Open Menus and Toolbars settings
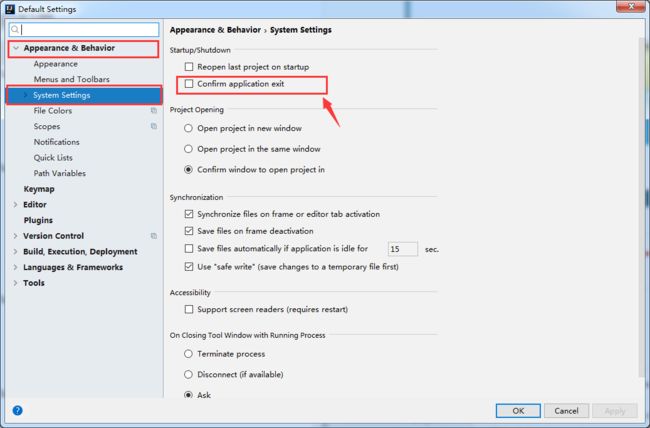 click(x=72, y=79)
